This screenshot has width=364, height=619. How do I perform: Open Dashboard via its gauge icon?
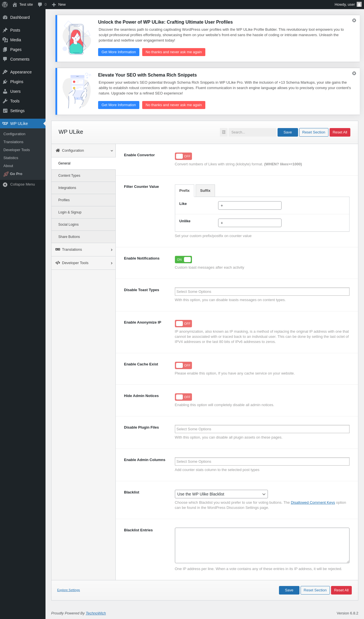coord(5,17)
